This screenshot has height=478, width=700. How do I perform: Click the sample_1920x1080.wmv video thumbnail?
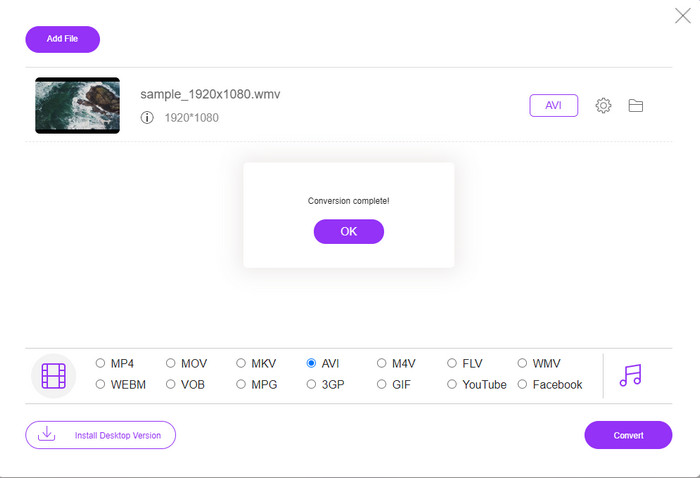(x=77, y=106)
